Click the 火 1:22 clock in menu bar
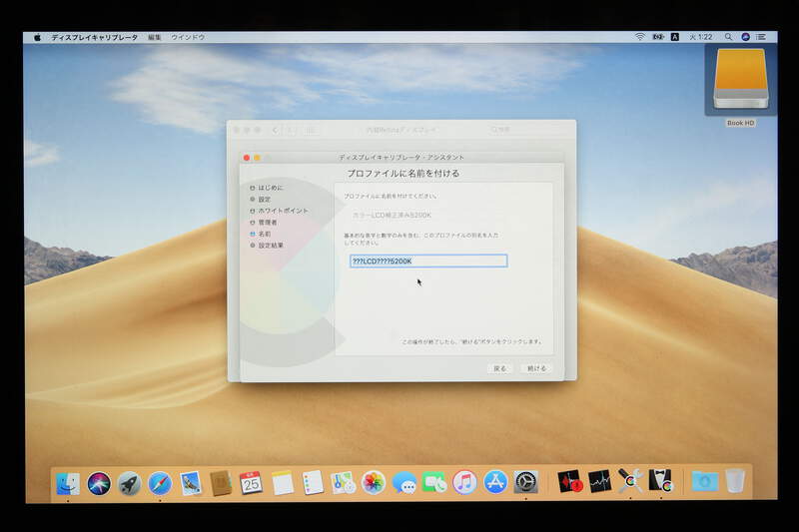 (x=701, y=37)
